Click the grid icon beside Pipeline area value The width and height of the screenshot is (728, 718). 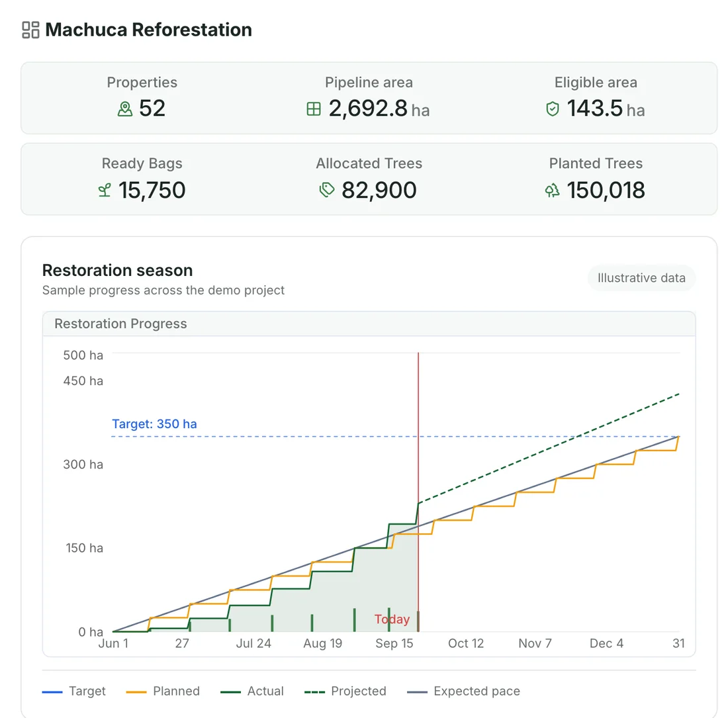click(314, 109)
